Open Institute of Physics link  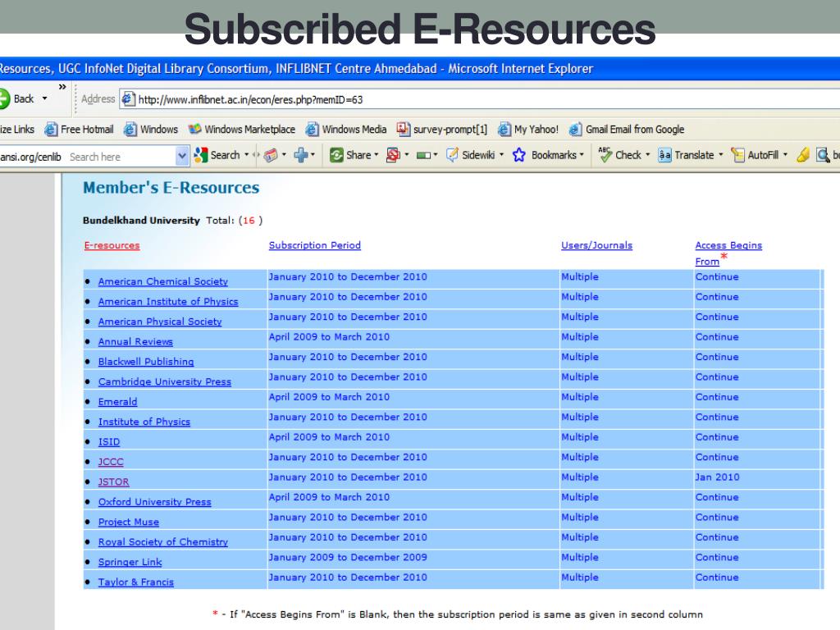(x=144, y=422)
